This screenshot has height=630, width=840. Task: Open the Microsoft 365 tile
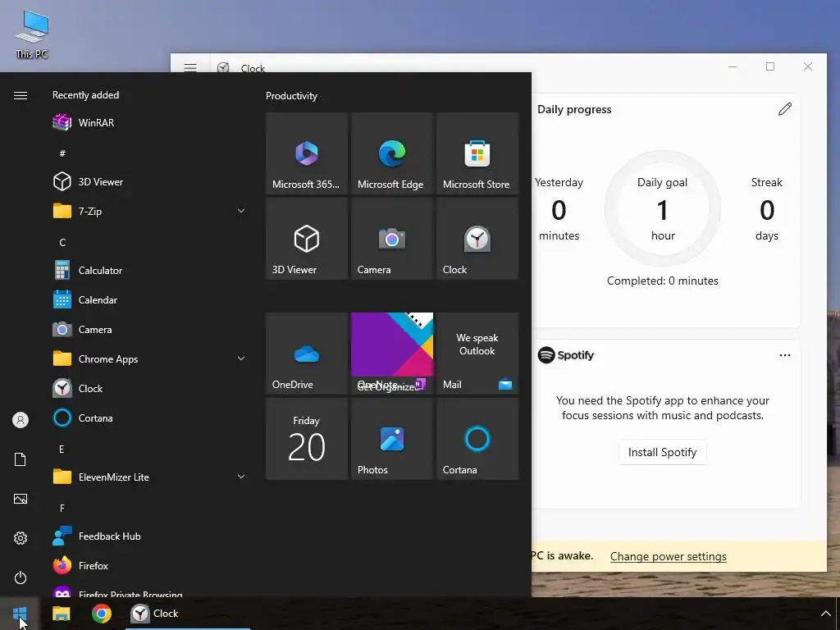[x=307, y=153]
